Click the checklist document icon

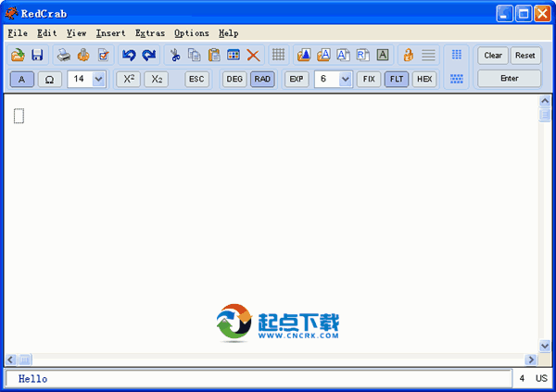(104, 55)
